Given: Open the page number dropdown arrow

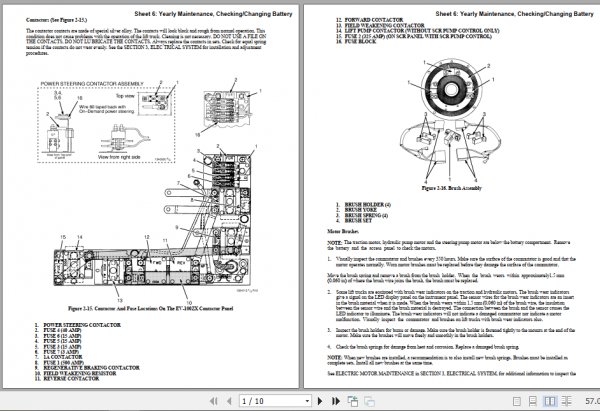Looking at the screenshot, I should click(x=307, y=401).
